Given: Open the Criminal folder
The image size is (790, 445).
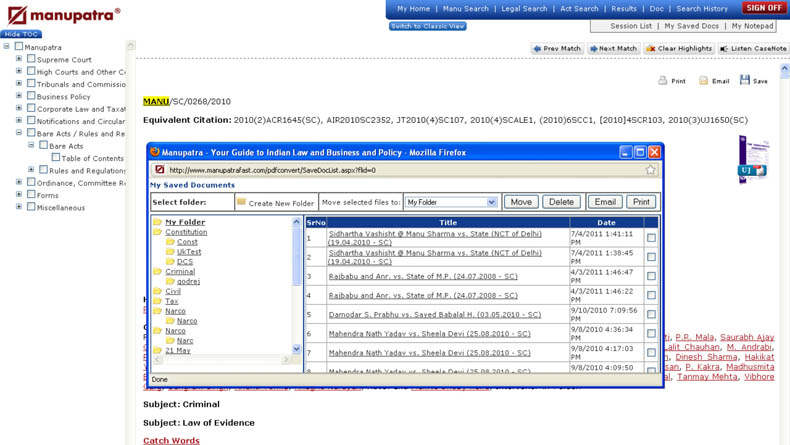Looking at the screenshot, I should point(180,271).
